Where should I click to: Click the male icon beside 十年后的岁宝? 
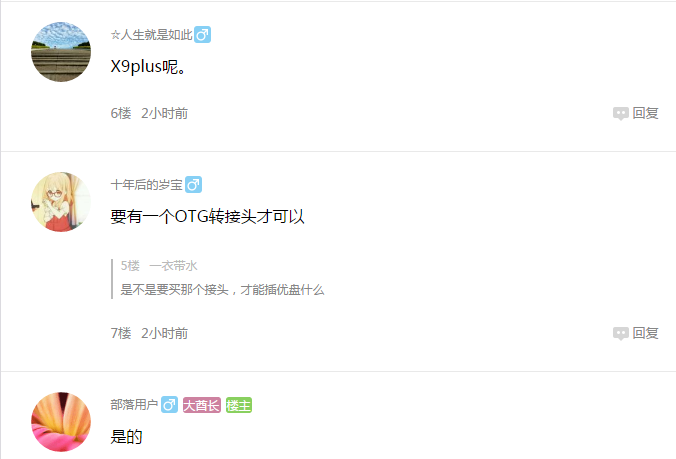[x=193, y=184]
